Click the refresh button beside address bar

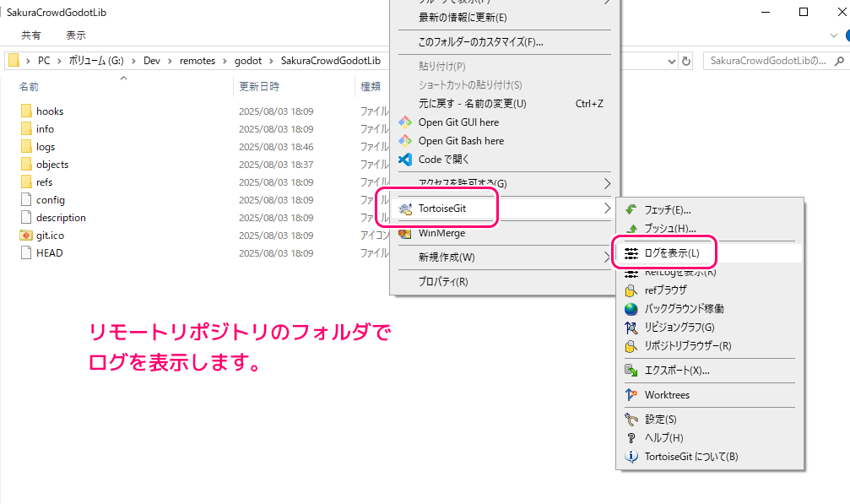pyautogui.click(x=686, y=62)
